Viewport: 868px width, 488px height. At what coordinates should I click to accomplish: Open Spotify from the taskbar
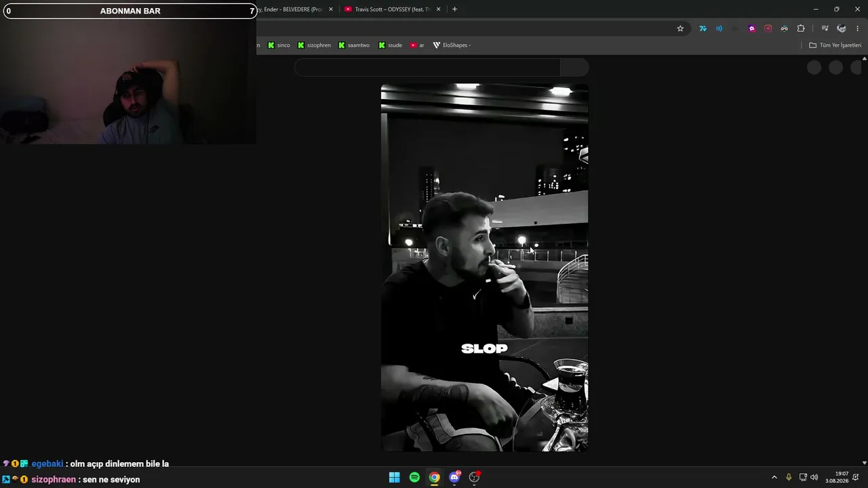414,477
